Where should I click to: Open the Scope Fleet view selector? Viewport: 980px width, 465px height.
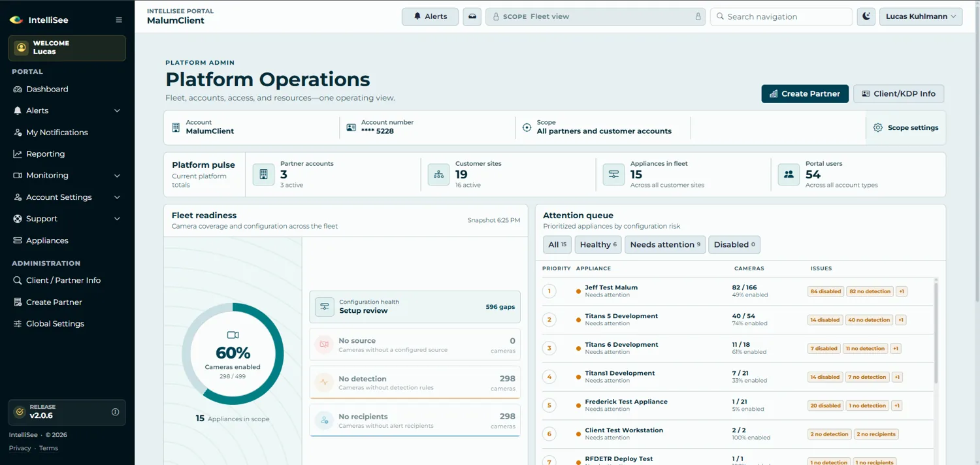(595, 16)
